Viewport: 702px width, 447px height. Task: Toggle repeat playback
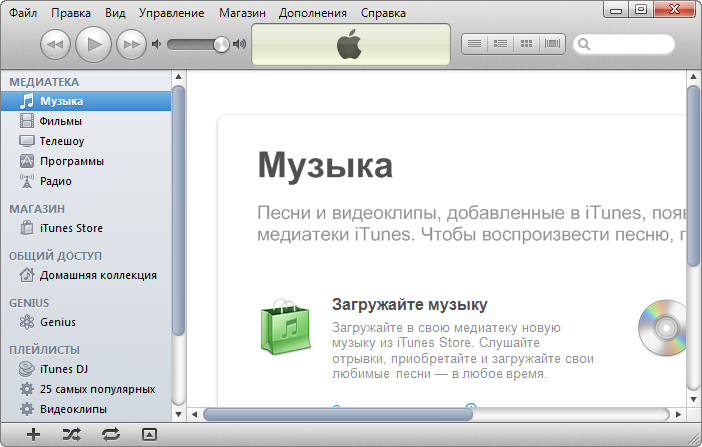click(111, 434)
